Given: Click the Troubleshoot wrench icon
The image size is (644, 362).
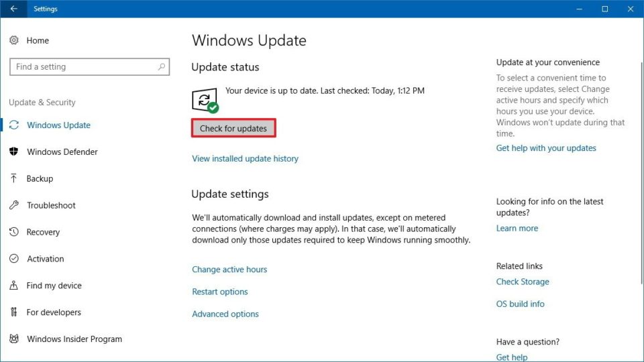Looking at the screenshot, I should click(14, 205).
